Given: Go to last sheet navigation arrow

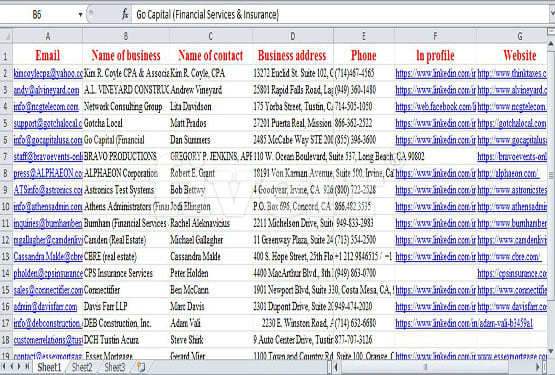Looking at the screenshot, I should 27,367.
